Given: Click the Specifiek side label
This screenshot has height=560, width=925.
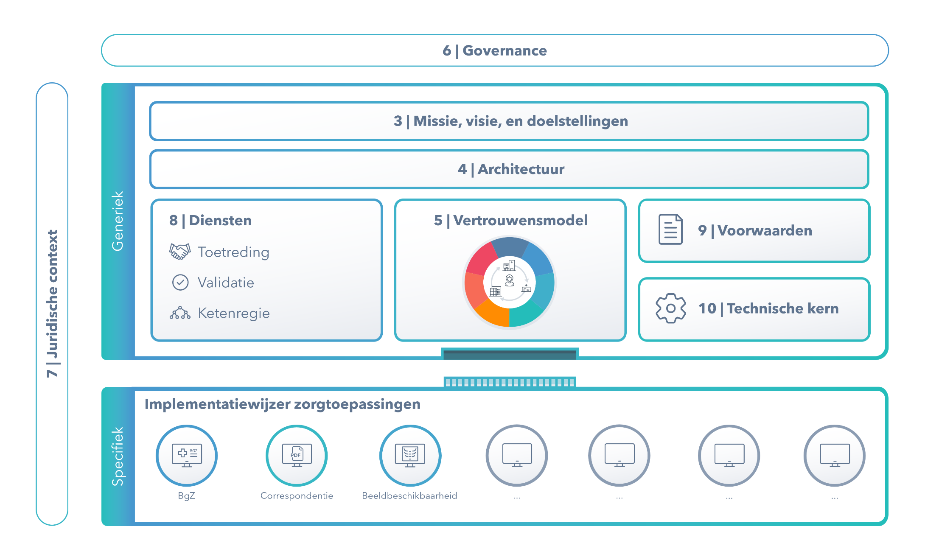Looking at the screenshot, I should click(118, 456).
